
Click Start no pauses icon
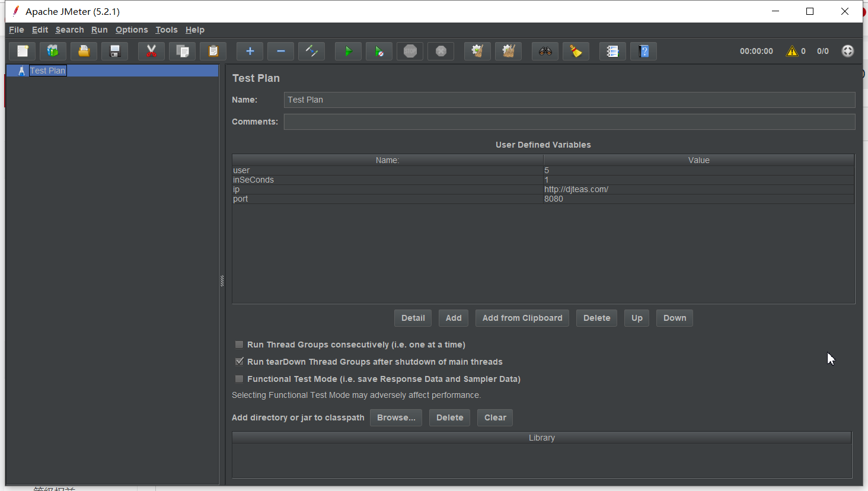click(379, 51)
